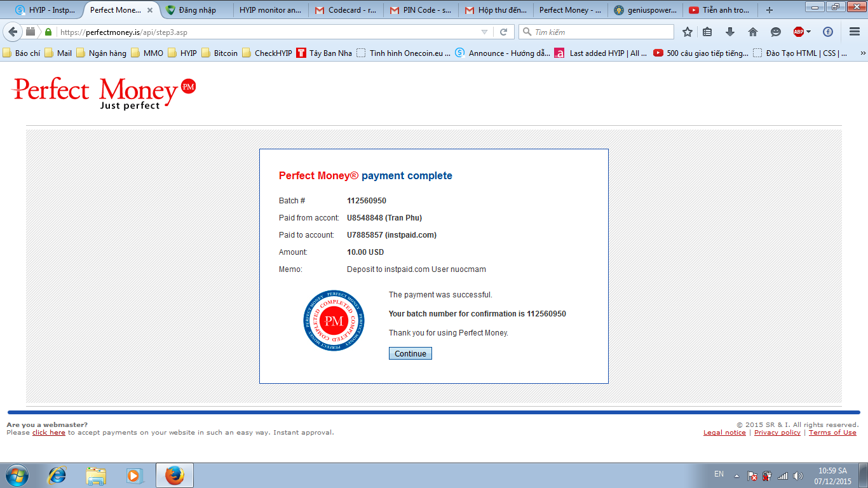Open a new browser tab
Viewport: 868px width, 488px height.
tap(770, 10)
